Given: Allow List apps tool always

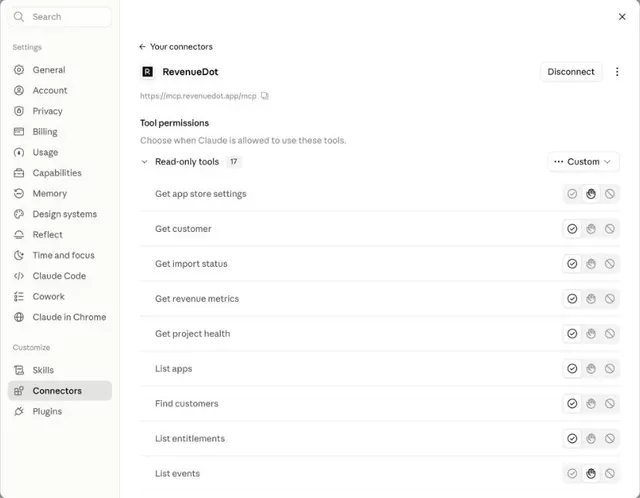Looking at the screenshot, I should coord(572,369).
